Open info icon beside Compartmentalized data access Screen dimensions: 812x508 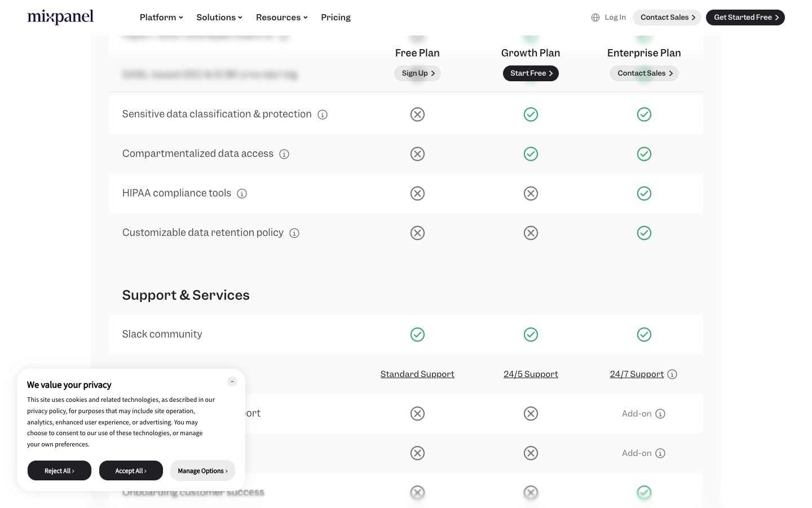coord(284,154)
